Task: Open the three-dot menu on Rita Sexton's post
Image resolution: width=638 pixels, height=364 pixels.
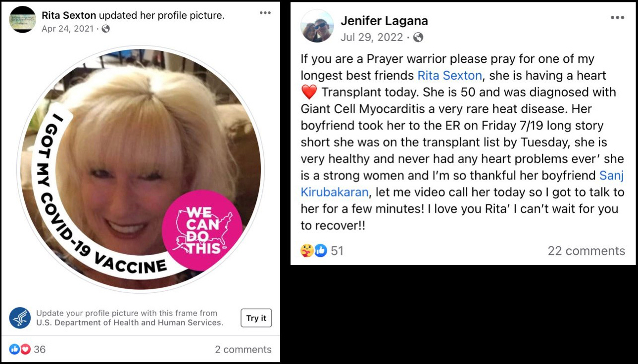Action: coord(265,13)
